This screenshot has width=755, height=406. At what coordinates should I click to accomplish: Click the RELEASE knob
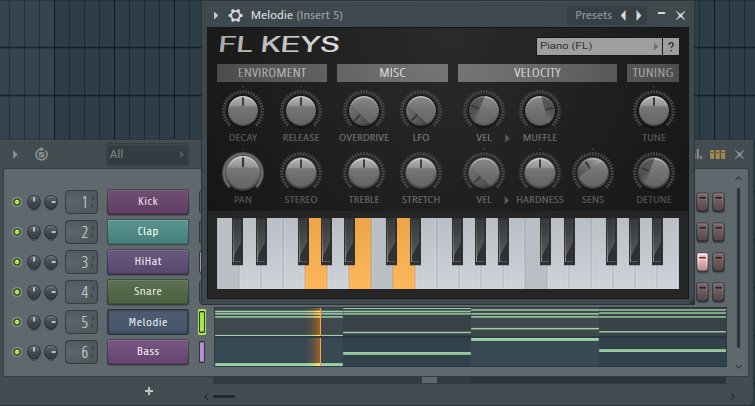(x=301, y=110)
